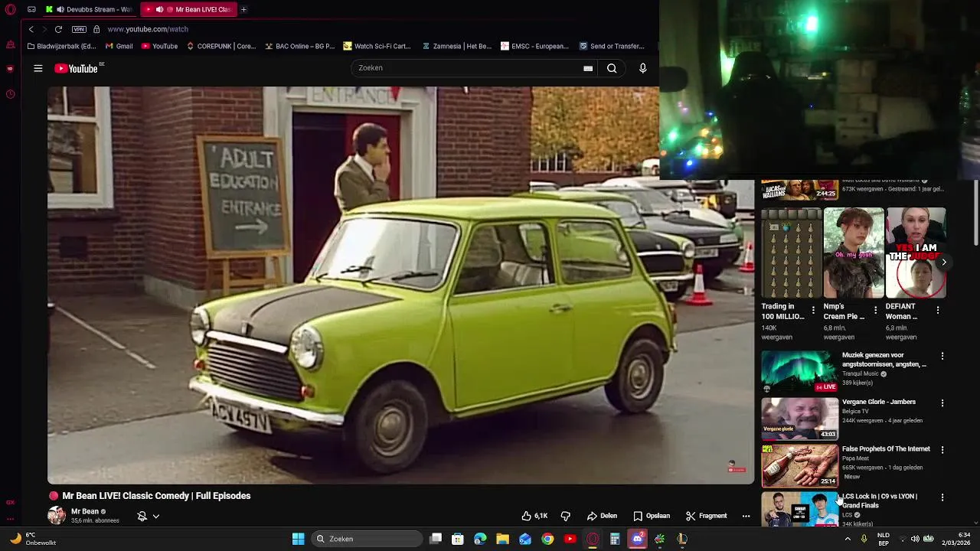Toggle the VPN badge in address bar
Viewport: 980px width, 551px height.
[79, 29]
